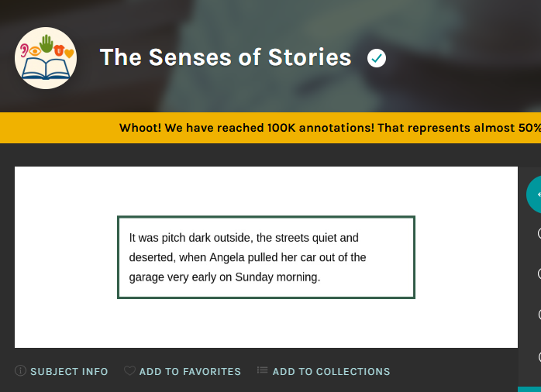Click the info circle icon before Subject Info

tap(20, 371)
